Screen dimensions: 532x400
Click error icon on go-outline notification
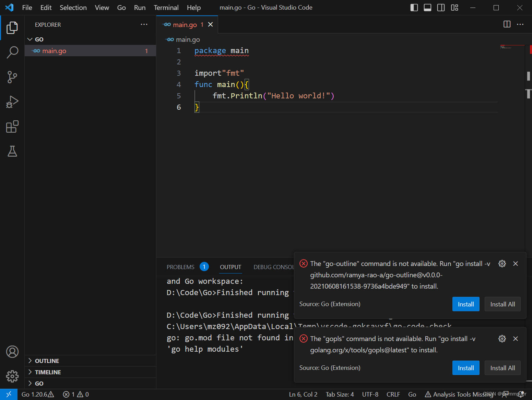pyautogui.click(x=304, y=264)
